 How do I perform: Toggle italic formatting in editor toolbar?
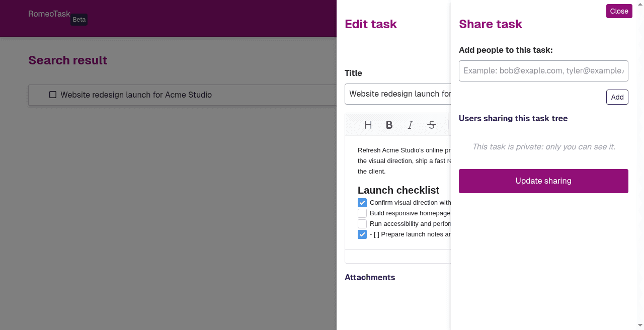[x=411, y=125]
